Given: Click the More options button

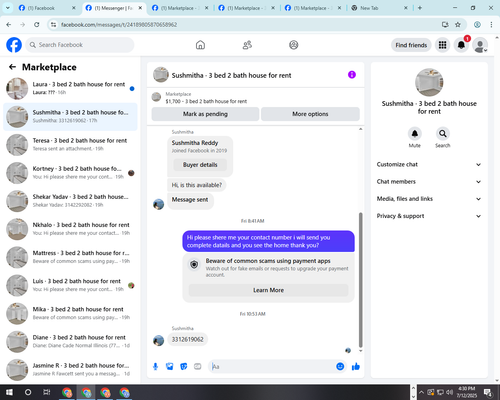Looking at the screenshot, I should coord(310,114).
